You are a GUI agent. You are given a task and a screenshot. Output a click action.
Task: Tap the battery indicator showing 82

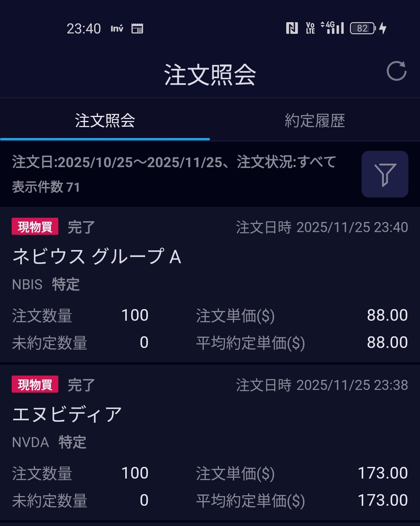coord(362,28)
